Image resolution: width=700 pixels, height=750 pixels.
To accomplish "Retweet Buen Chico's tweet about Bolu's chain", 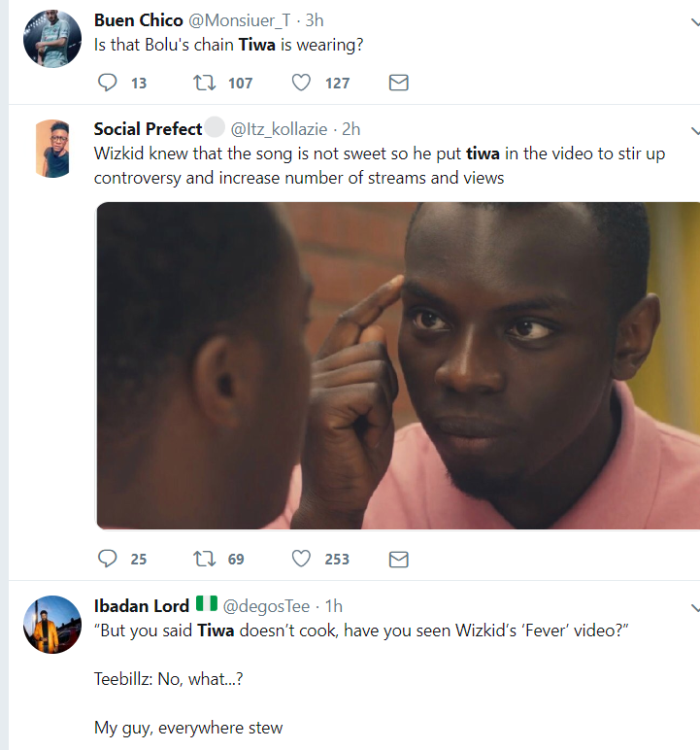I will tap(205, 83).
